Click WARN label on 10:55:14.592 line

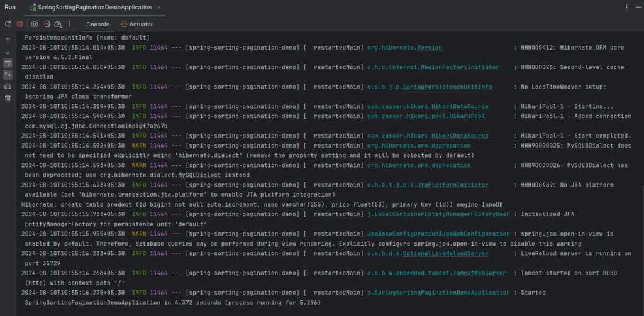(139, 146)
